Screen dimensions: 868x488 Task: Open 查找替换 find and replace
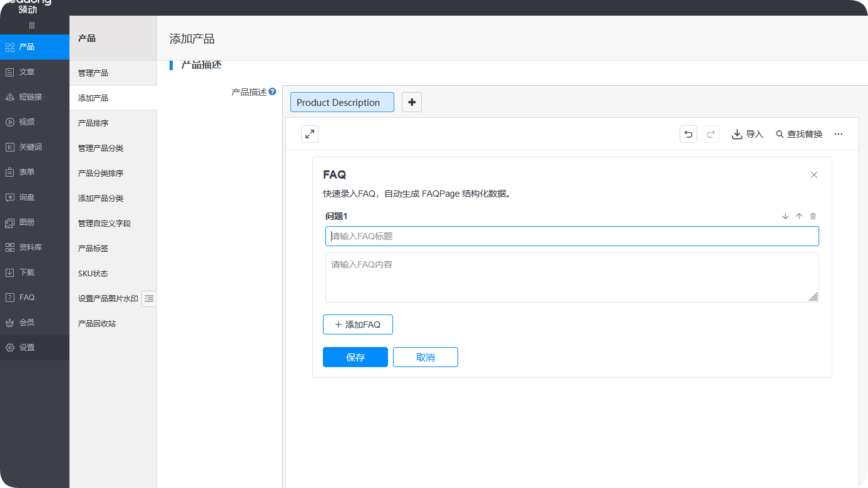(799, 134)
